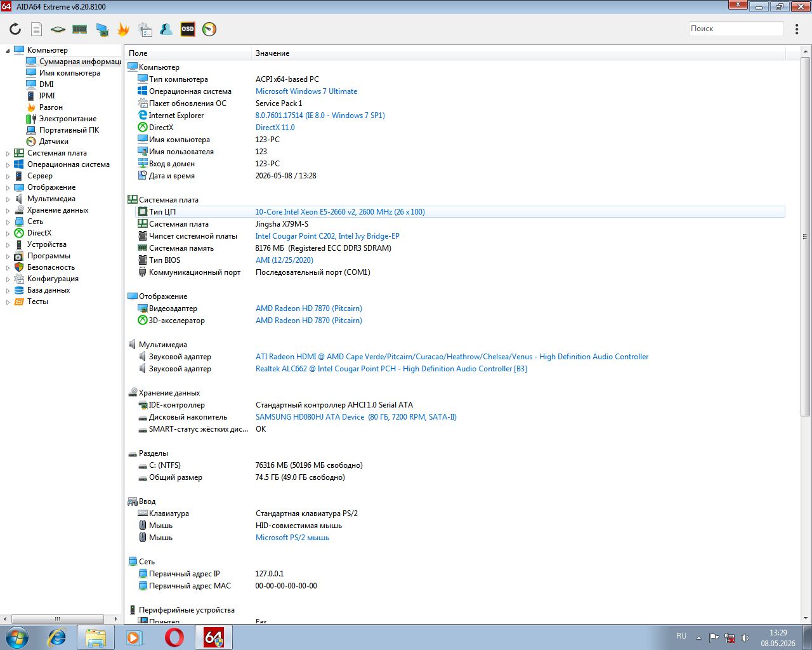Select Электропитание in the tree

(x=68, y=119)
